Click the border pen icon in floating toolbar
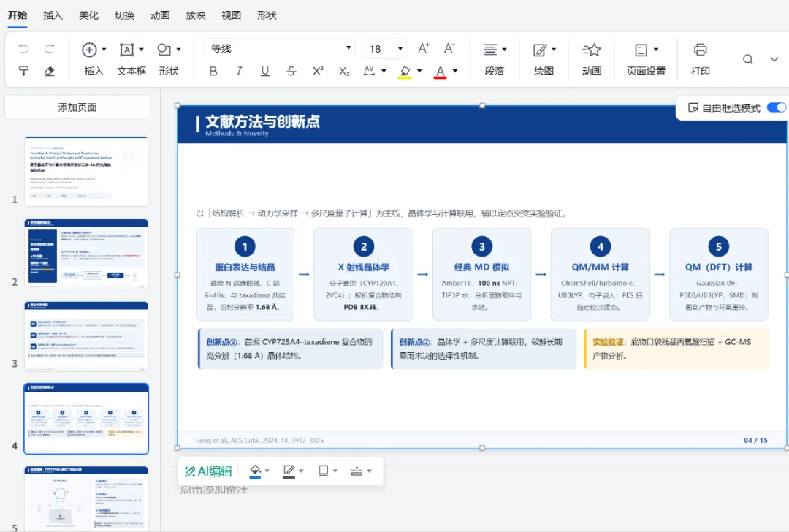Screen dimensions: 789x532 [289, 471]
